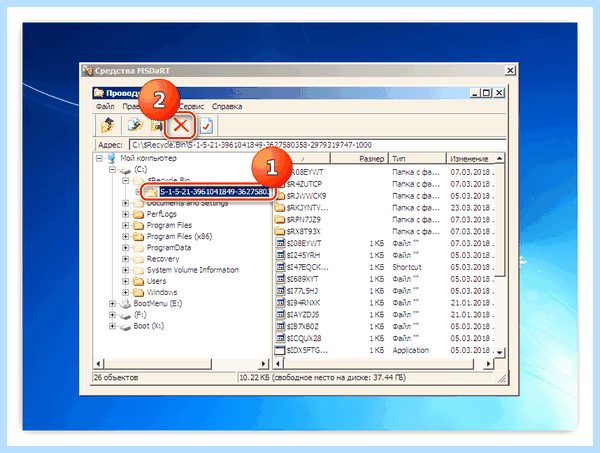Select the $R4ZUTCP folder row

pyautogui.click(x=384, y=184)
